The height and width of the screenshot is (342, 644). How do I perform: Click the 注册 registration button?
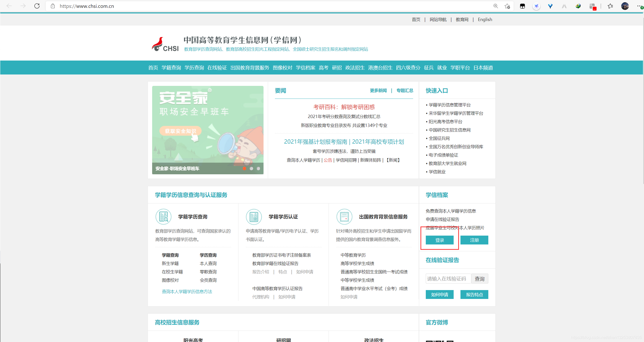point(474,240)
